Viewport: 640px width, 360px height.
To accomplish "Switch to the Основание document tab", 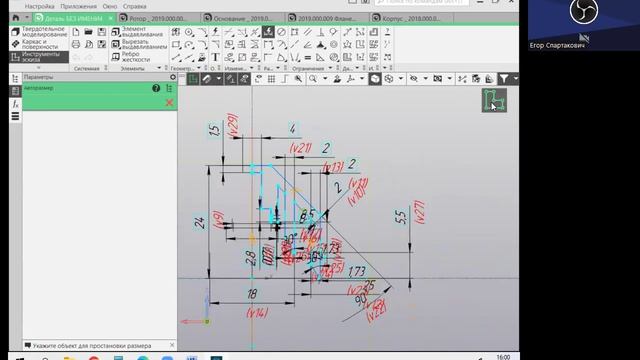I will (x=242, y=18).
